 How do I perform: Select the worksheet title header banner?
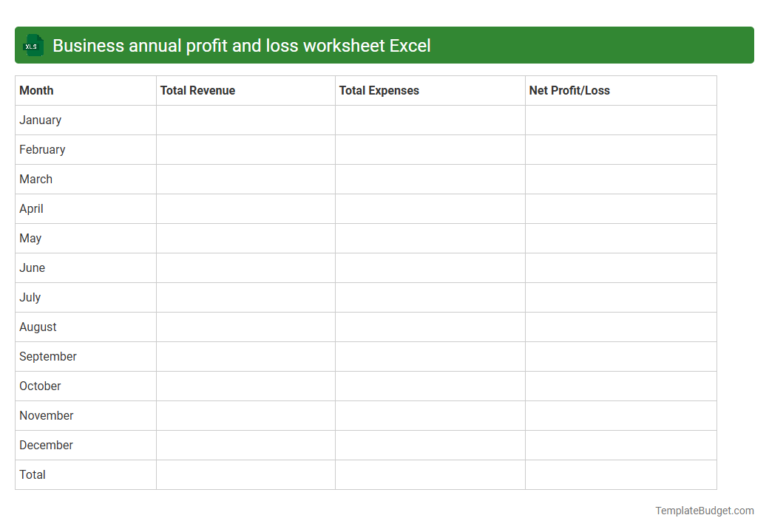coord(384,45)
